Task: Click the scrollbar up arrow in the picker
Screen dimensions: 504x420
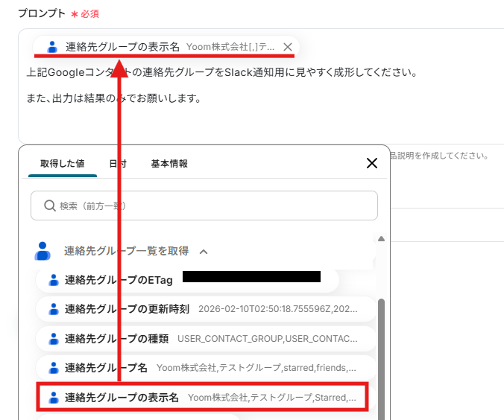Action: pyautogui.click(x=381, y=238)
